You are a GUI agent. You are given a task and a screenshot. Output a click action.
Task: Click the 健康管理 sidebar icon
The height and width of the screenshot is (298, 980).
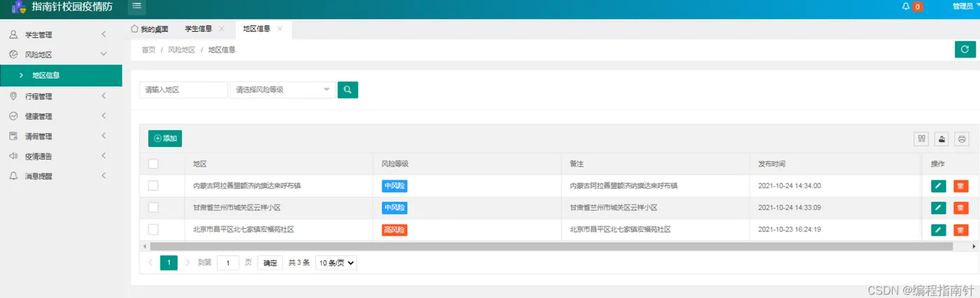coord(13,116)
